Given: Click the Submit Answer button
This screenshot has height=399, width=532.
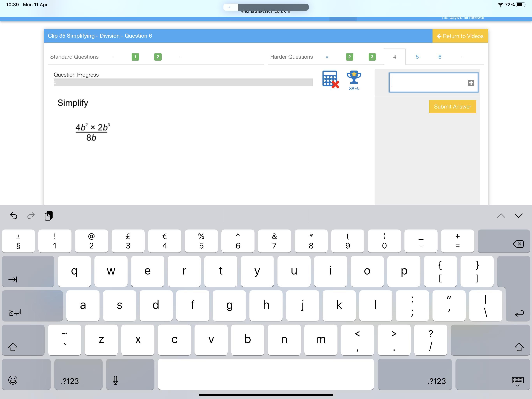Looking at the screenshot, I should 452,107.
